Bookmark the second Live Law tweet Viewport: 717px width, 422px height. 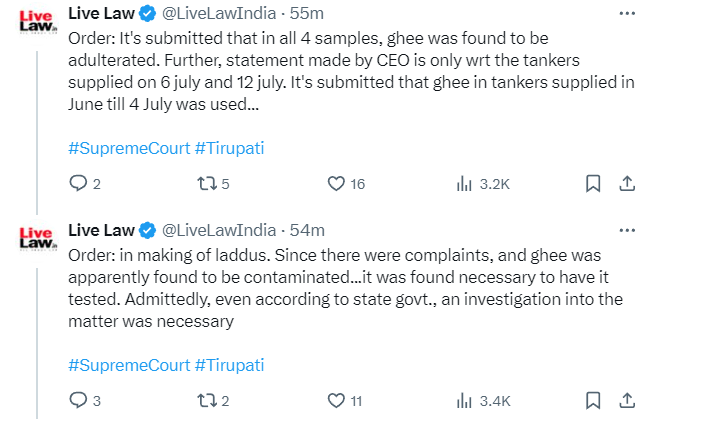(x=593, y=401)
